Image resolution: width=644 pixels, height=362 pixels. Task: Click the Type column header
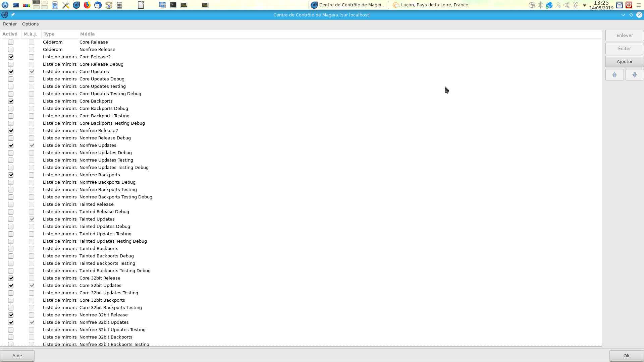60,34
